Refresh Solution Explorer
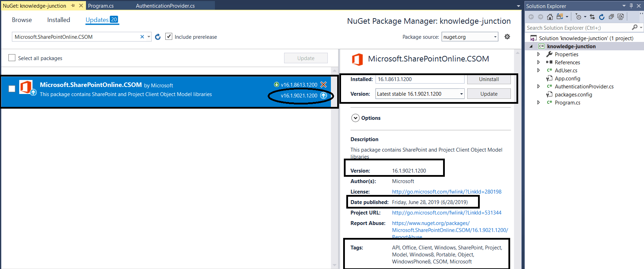 [x=602, y=17]
